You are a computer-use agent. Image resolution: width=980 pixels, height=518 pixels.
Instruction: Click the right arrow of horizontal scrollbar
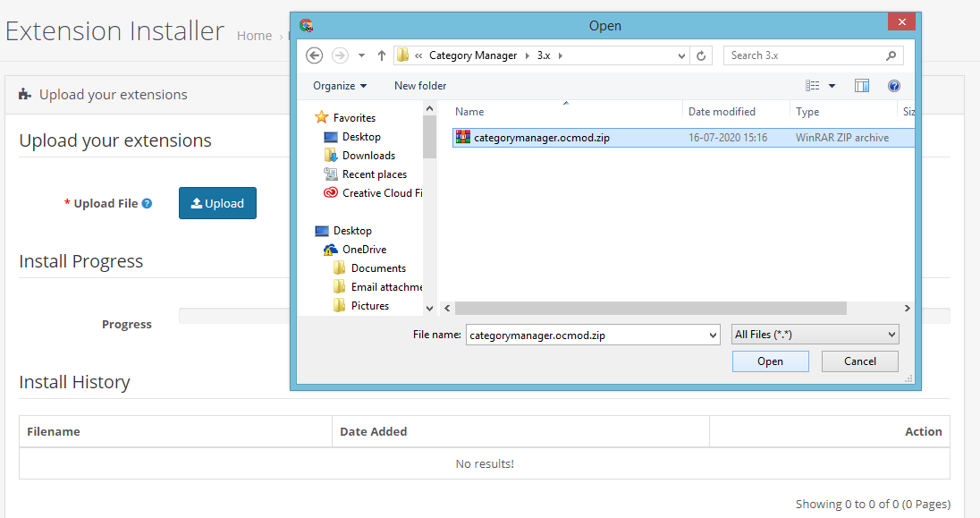907,309
